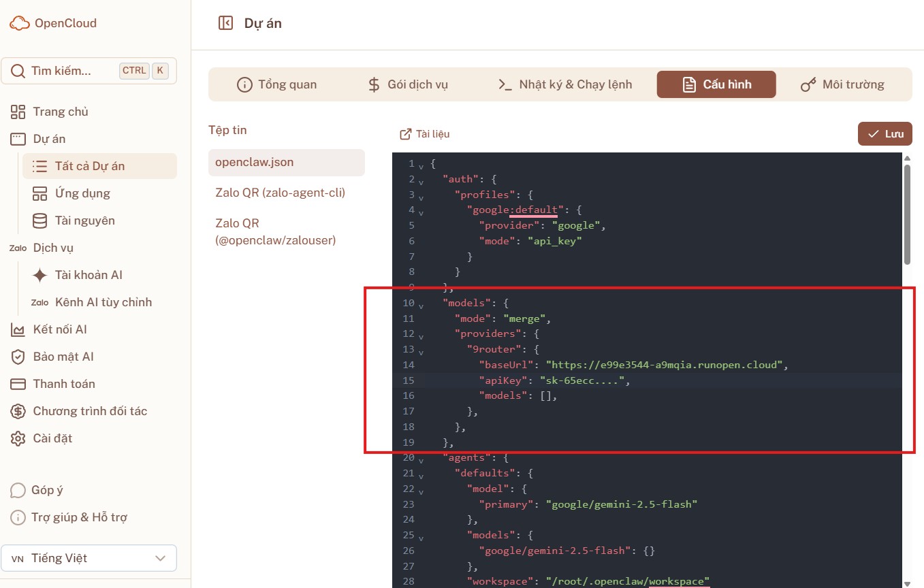Fold the "auth" section on line 2

[x=421, y=180]
